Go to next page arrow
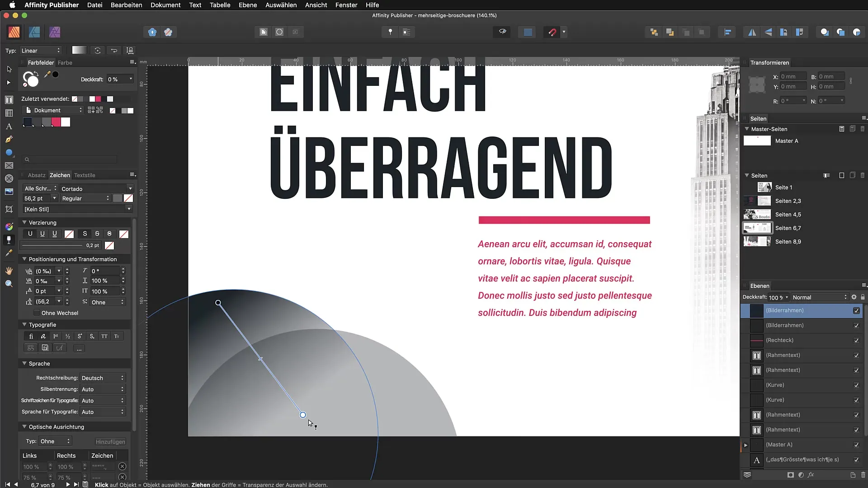 [68, 484]
